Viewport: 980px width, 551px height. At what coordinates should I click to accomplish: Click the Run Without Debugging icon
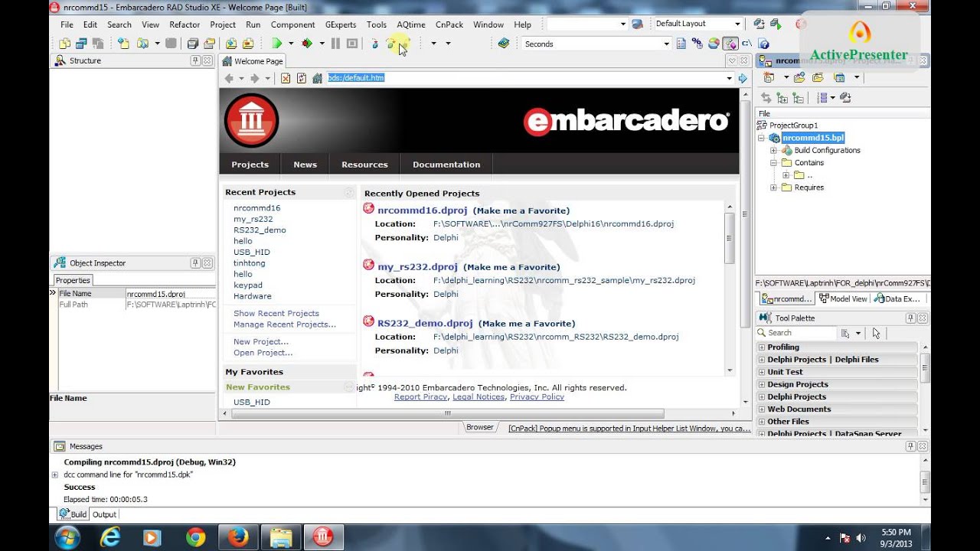click(x=307, y=44)
